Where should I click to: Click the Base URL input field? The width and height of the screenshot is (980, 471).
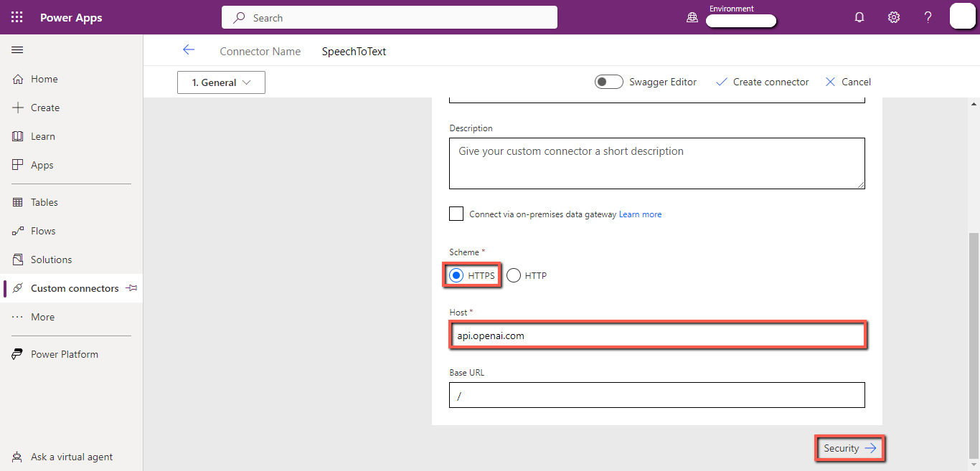click(657, 395)
